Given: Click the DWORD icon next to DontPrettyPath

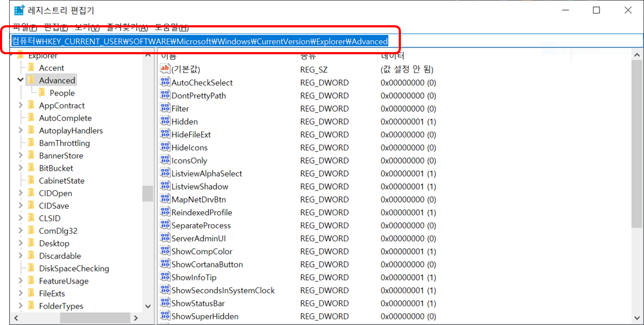Looking at the screenshot, I should [165, 95].
